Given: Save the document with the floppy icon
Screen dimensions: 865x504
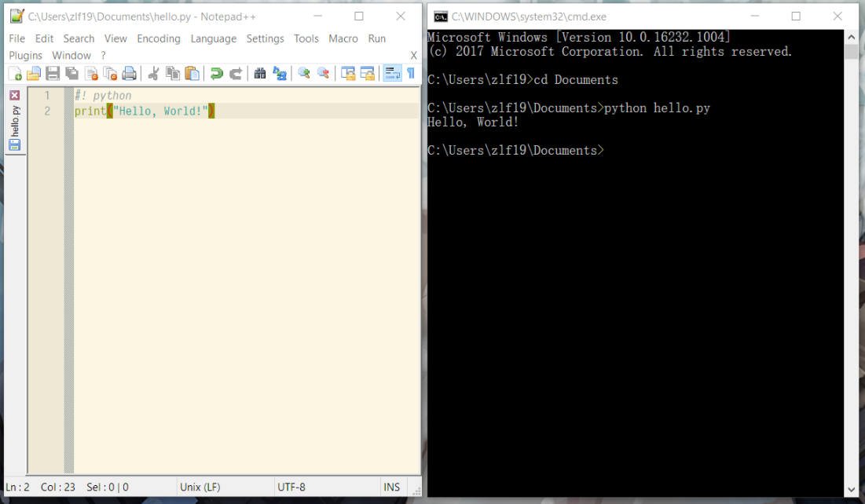Looking at the screenshot, I should coord(53,74).
